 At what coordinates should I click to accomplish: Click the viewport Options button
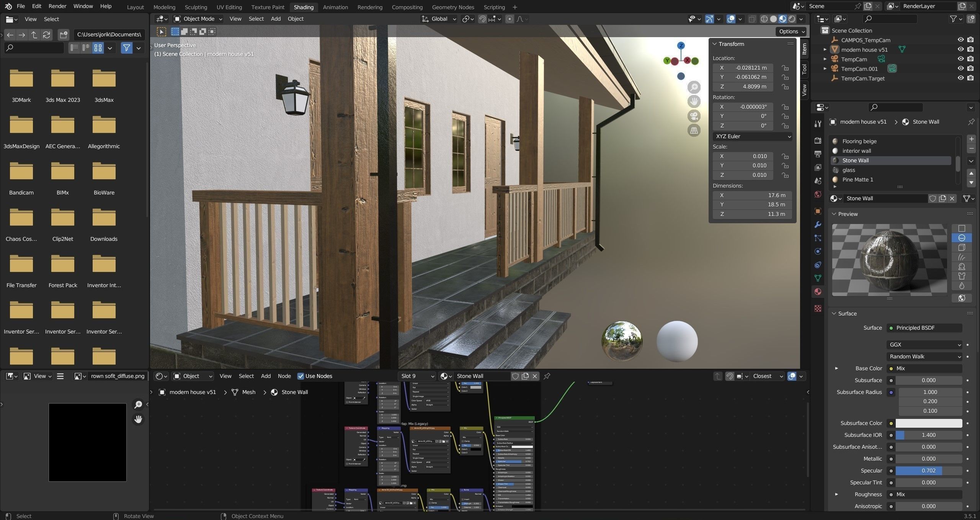click(792, 31)
